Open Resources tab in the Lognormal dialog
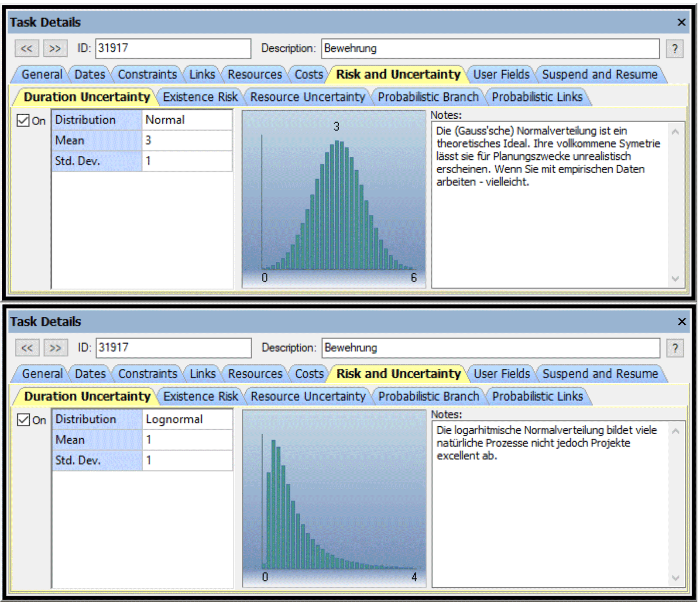The width and height of the screenshot is (700, 604). (x=255, y=374)
